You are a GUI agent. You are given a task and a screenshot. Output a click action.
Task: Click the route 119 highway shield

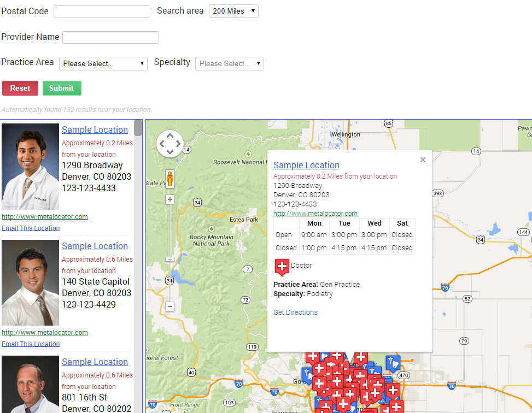click(x=252, y=346)
